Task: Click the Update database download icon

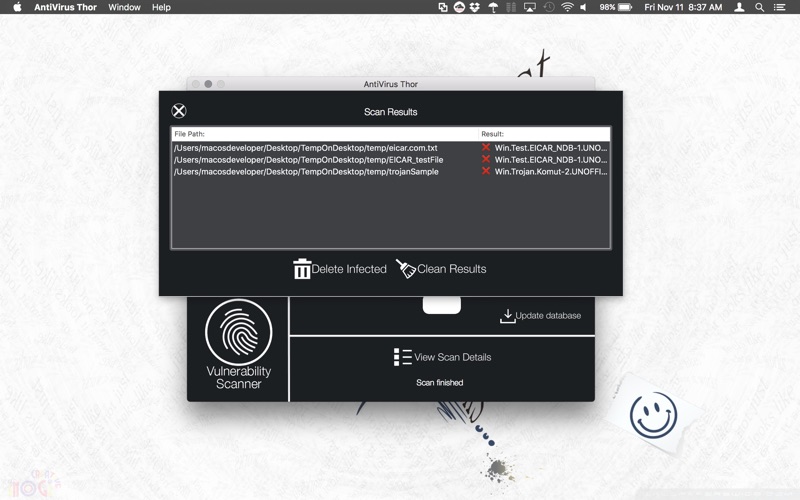Action: click(507, 316)
